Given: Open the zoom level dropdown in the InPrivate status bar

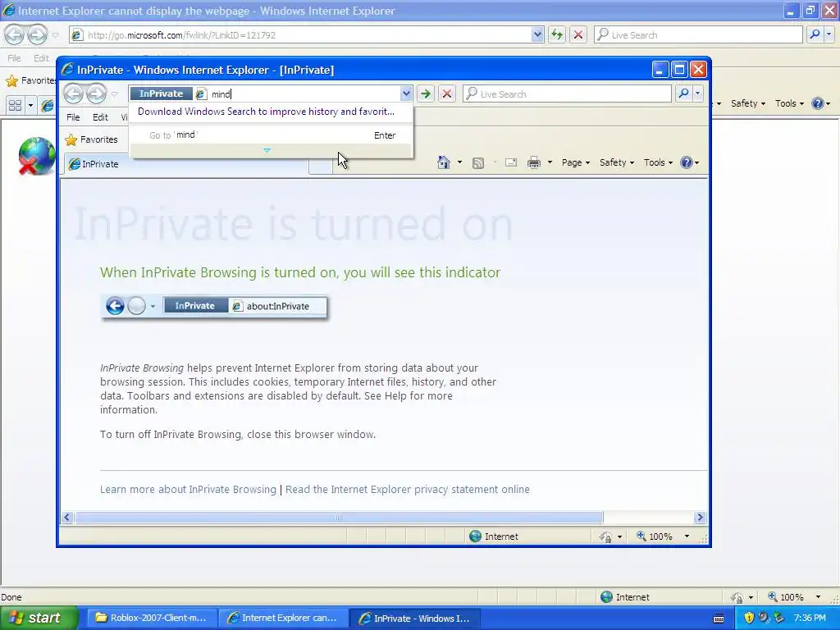Looking at the screenshot, I should tap(687, 536).
